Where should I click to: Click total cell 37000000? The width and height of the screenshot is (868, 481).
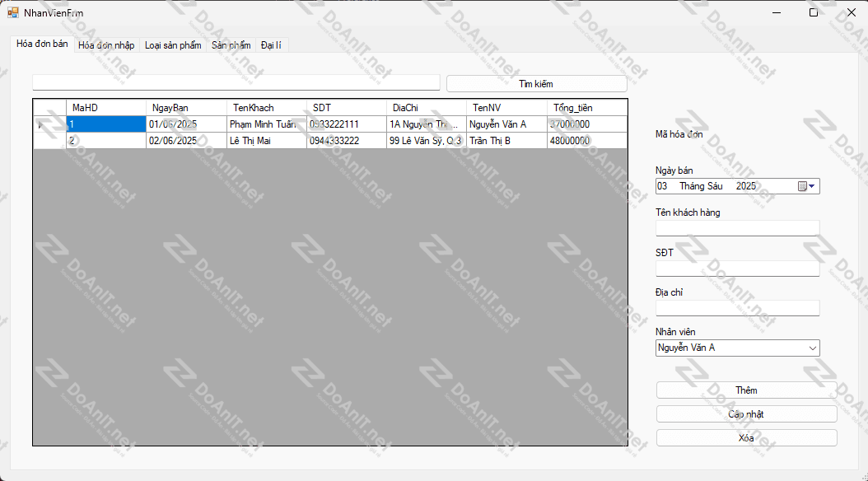click(x=587, y=124)
